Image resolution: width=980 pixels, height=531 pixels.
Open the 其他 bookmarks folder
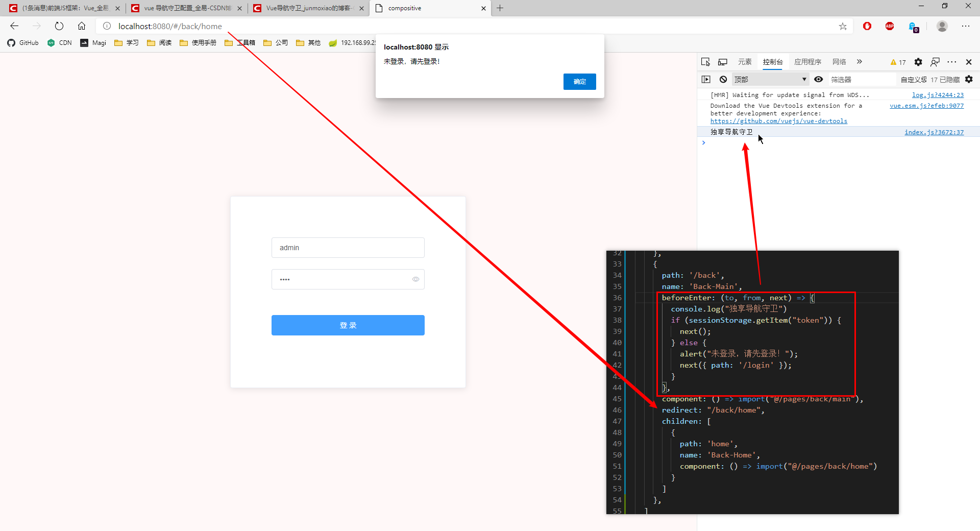coord(308,43)
